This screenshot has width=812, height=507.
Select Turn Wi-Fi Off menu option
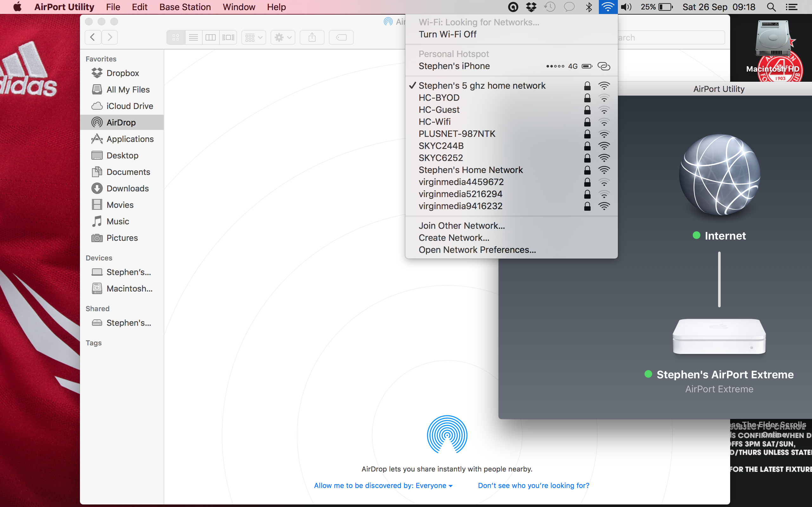[x=448, y=34]
